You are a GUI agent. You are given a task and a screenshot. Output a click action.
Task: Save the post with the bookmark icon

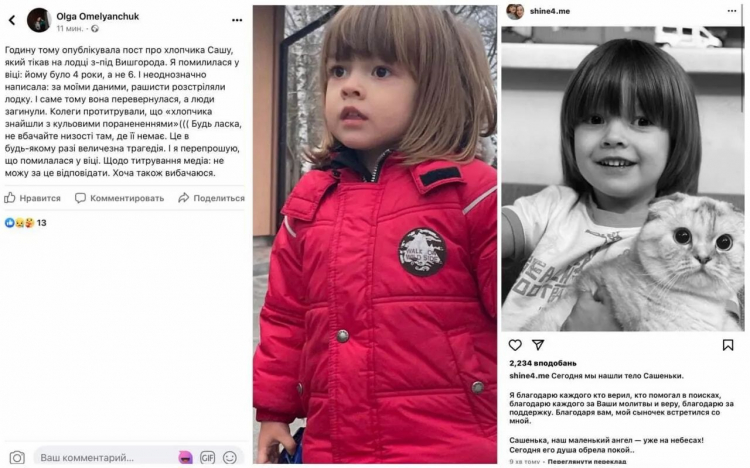728,345
